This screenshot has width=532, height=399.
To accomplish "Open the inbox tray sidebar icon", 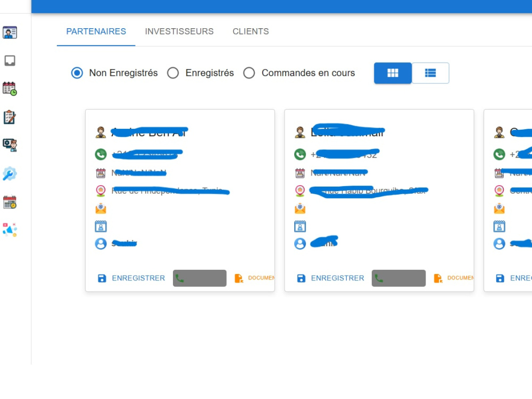I will tap(10, 61).
